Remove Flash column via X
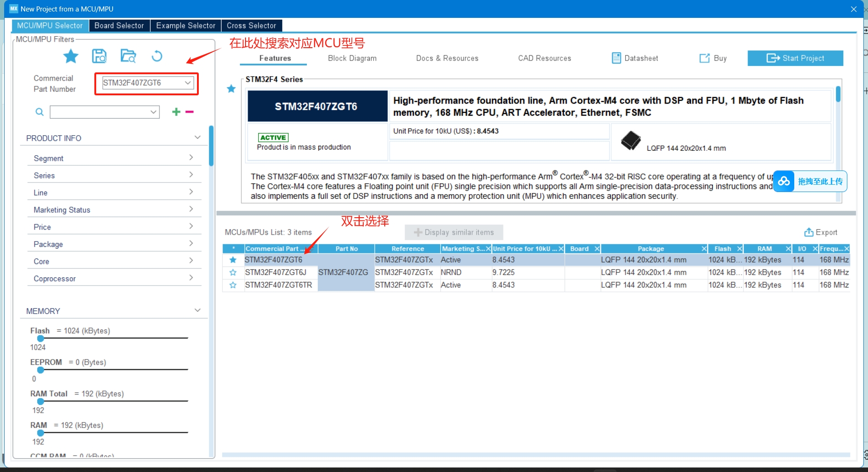The height and width of the screenshot is (472, 868). [x=739, y=248]
